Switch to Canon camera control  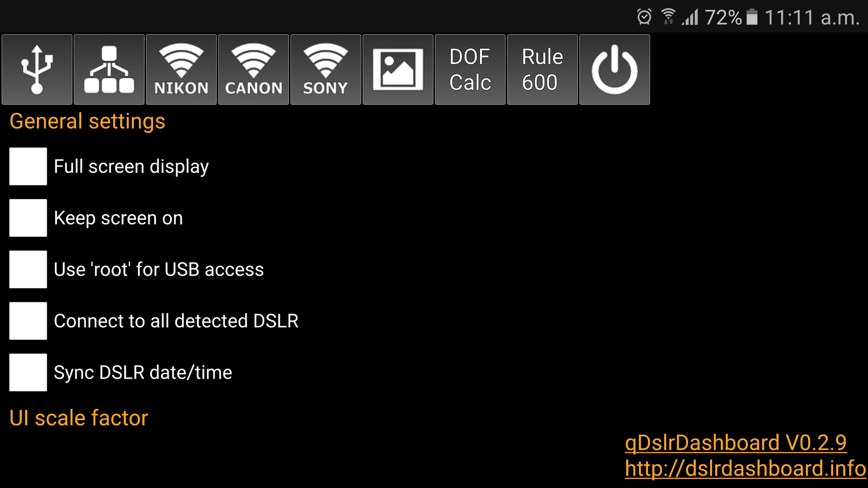pyautogui.click(x=253, y=70)
